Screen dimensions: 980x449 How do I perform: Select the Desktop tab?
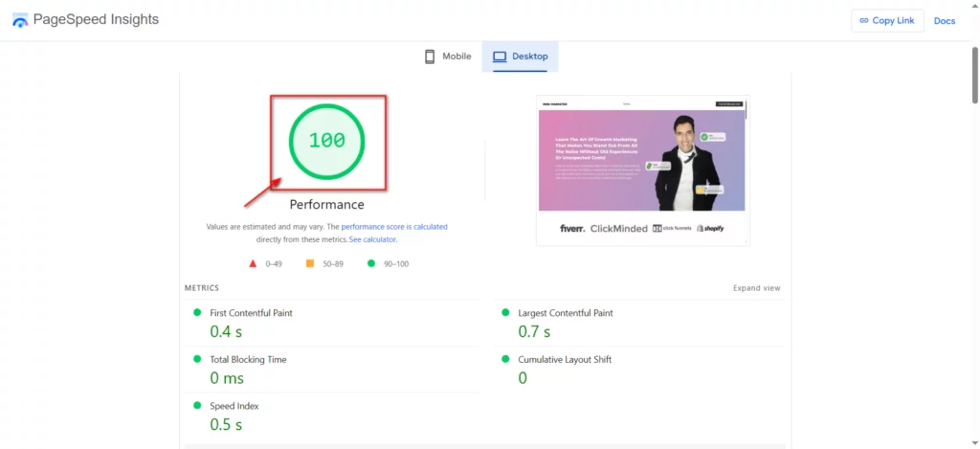click(520, 56)
